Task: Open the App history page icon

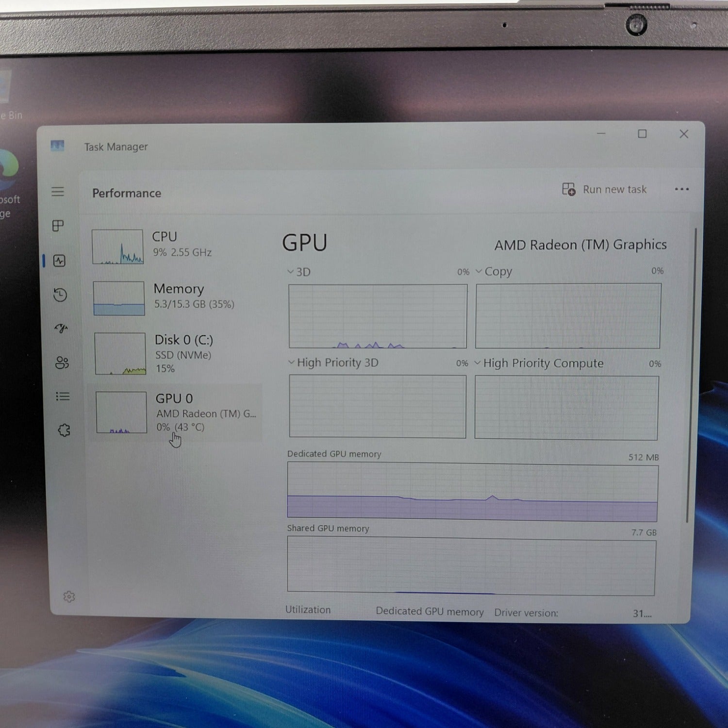Action: pyautogui.click(x=60, y=295)
